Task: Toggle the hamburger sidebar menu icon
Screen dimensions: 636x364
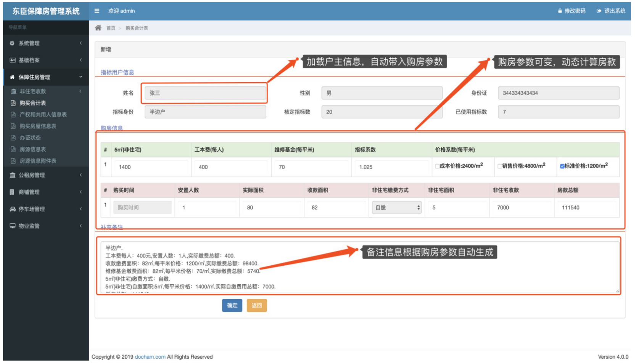Action: (97, 11)
